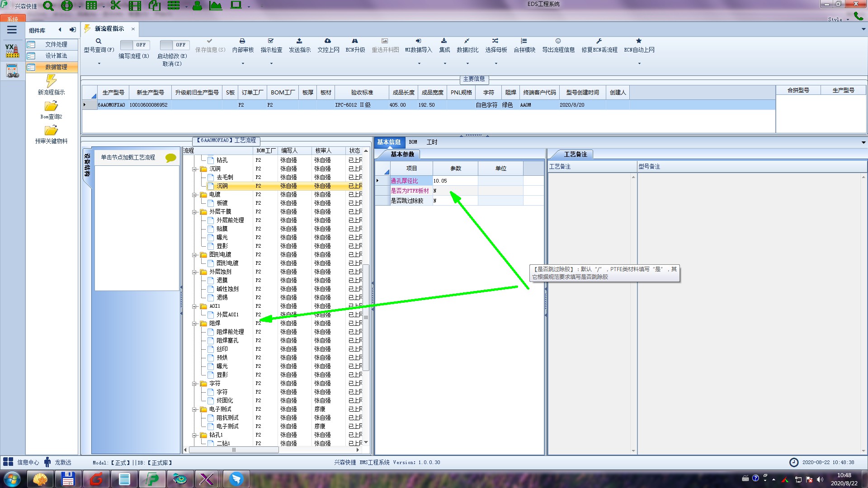The height and width of the screenshot is (488, 868).
Task: Click the 数据对比 toolbar icon
Action: (467, 41)
